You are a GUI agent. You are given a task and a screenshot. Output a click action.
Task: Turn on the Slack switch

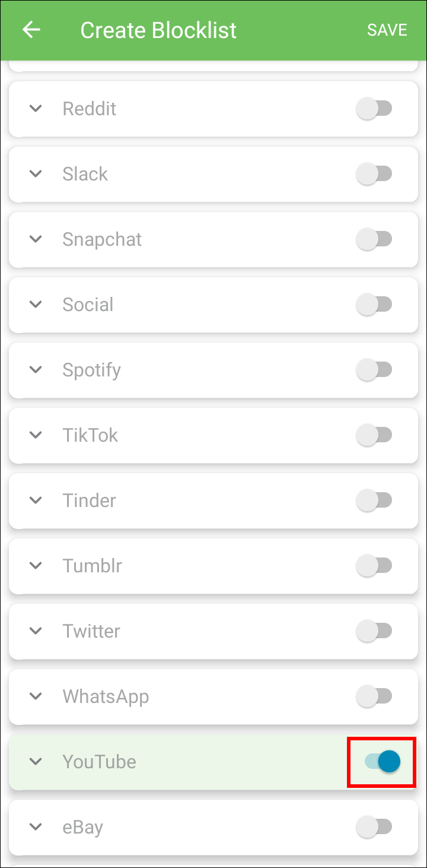374,174
